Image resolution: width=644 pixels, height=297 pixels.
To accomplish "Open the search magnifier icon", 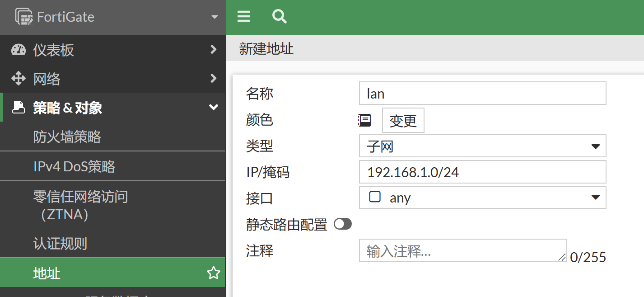I will (280, 17).
